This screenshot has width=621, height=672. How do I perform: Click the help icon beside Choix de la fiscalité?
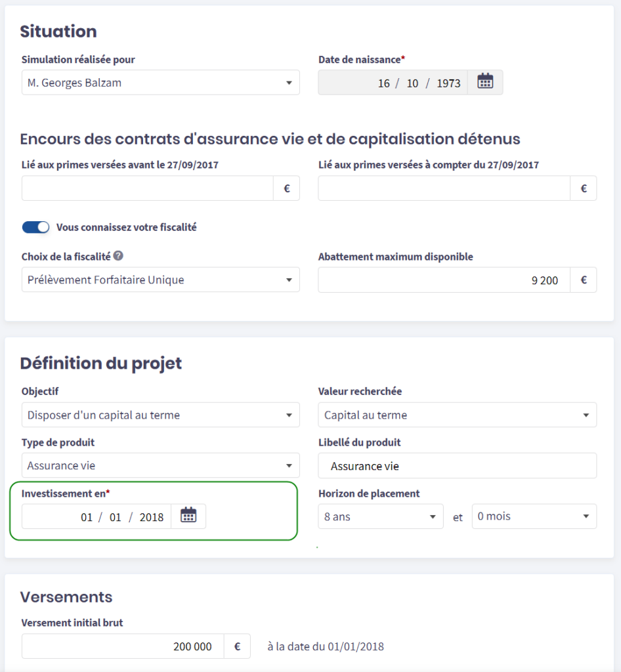[x=118, y=256]
